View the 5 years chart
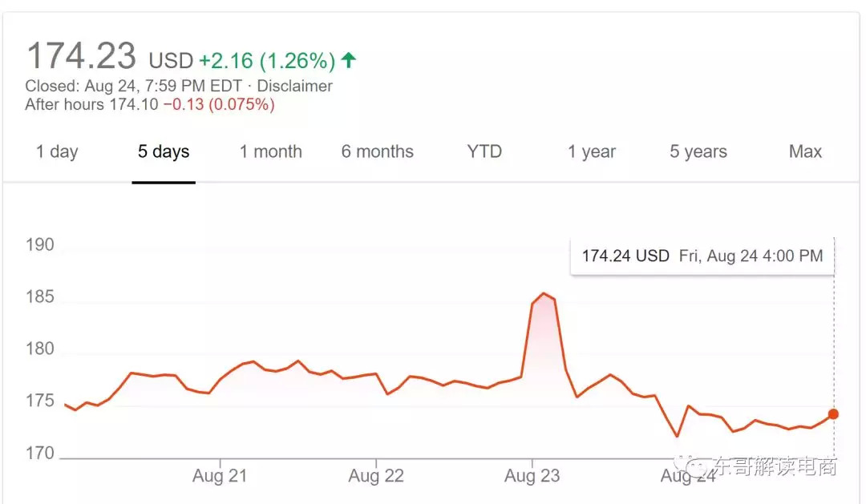The width and height of the screenshot is (866, 504). [x=698, y=151]
